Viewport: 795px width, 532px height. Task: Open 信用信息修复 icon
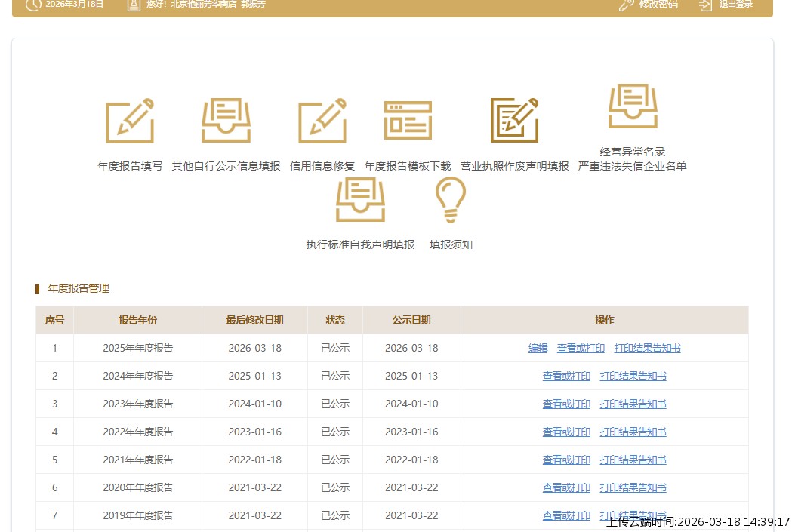[322, 121]
